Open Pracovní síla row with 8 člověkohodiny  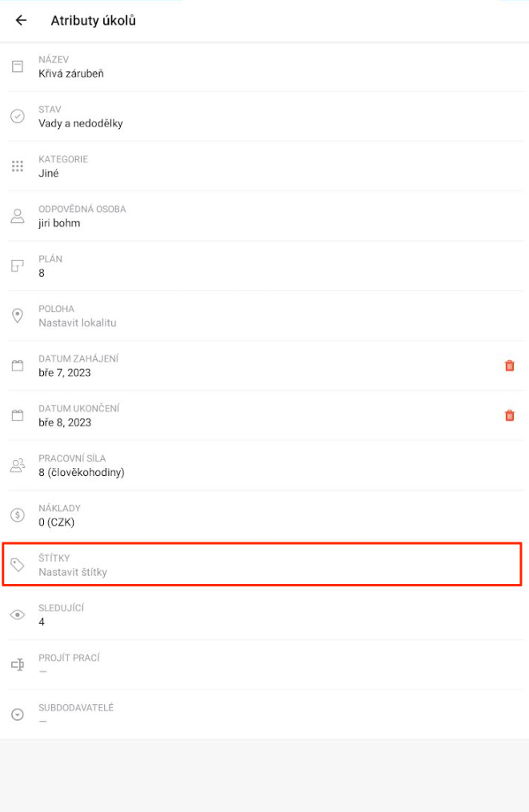pyautogui.click(x=266, y=465)
